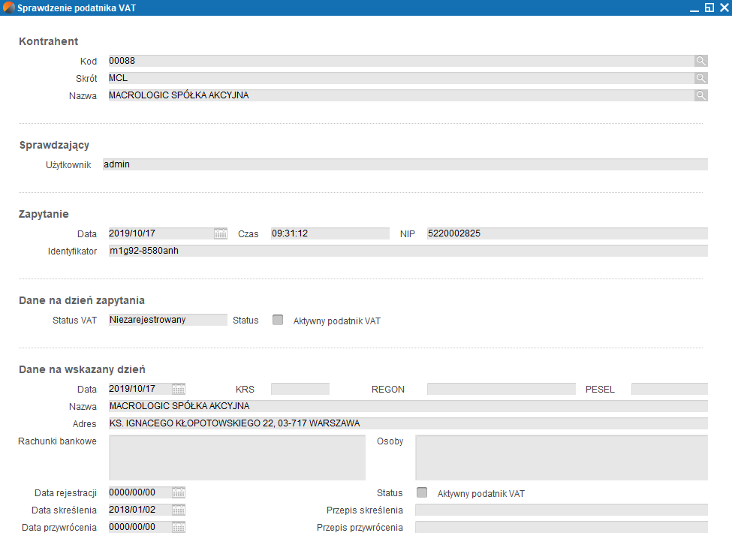
Task: Open calendar picker for Zapytanie Data
Action: point(220,233)
